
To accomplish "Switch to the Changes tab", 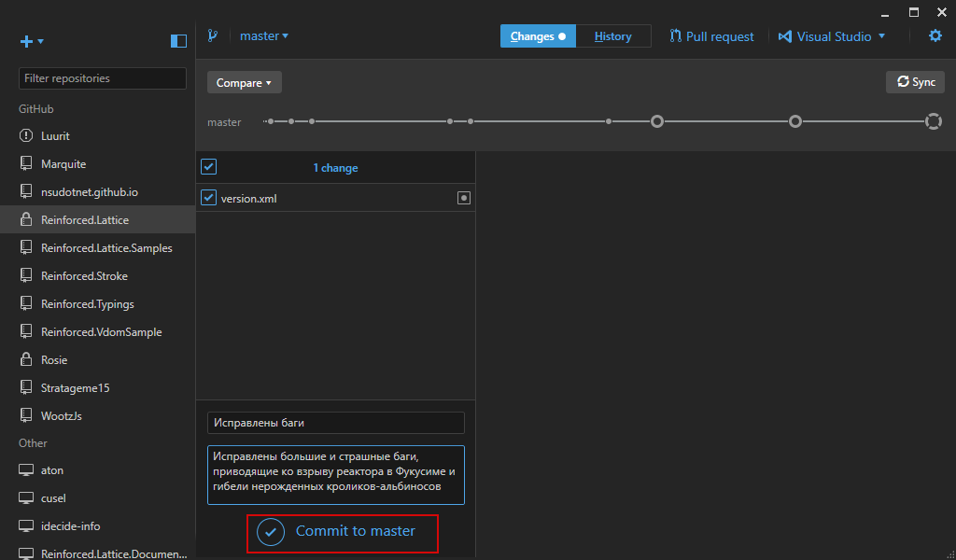I will tap(538, 36).
